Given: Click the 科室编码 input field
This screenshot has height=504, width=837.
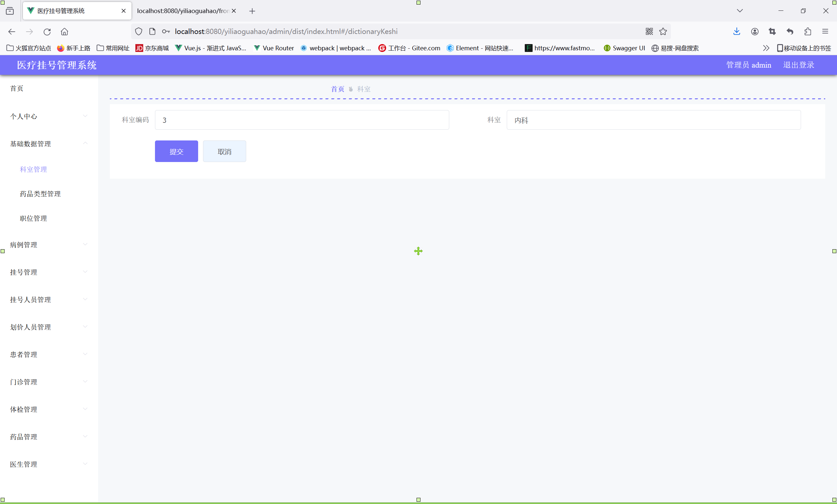Looking at the screenshot, I should pos(302,120).
